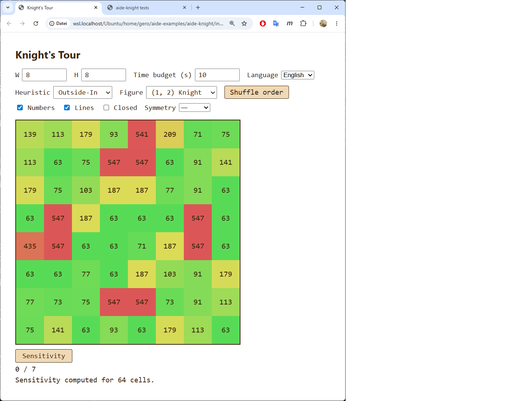Click the Sensitivity button
Viewport: 532px width, 401px height.
pyautogui.click(x=44, y=356)
